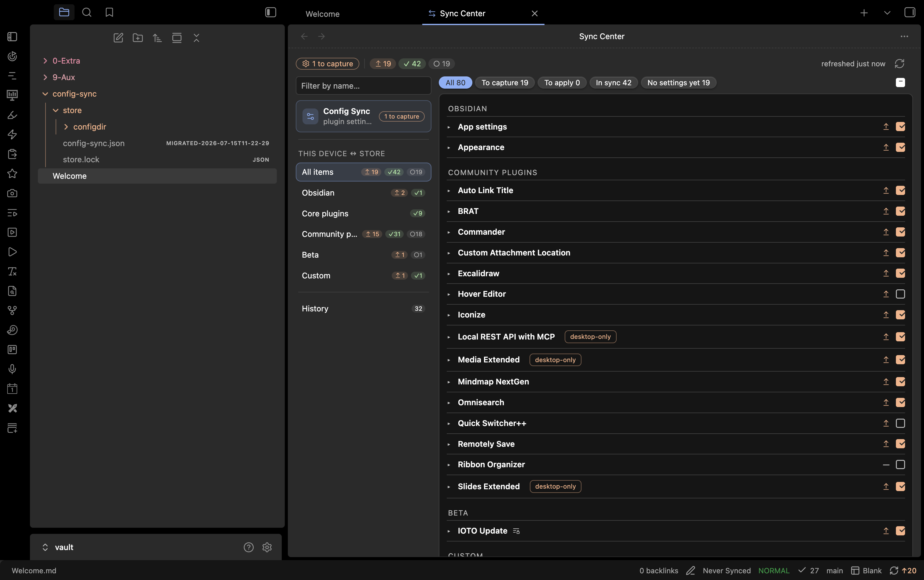Open the Config Sync plugin settings card
This screenshot has height=580, width=924.
pyautogui.click(x=363, y=116)
